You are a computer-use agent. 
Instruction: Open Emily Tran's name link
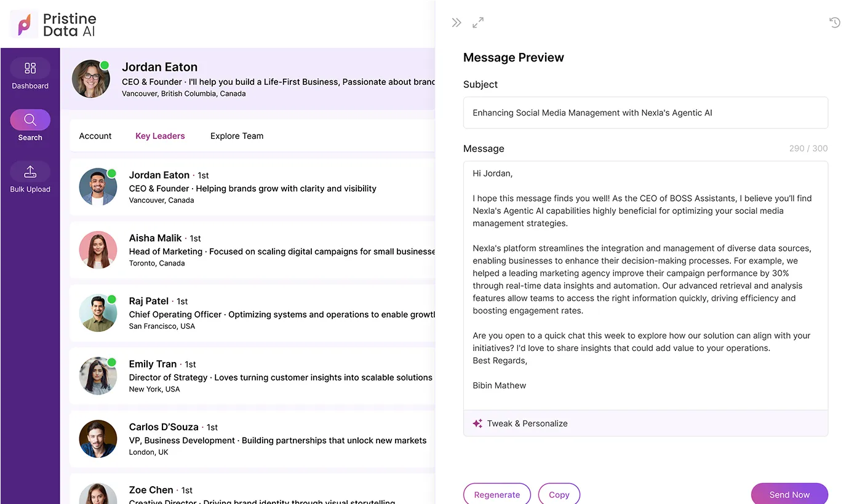[x=153, y=364]
